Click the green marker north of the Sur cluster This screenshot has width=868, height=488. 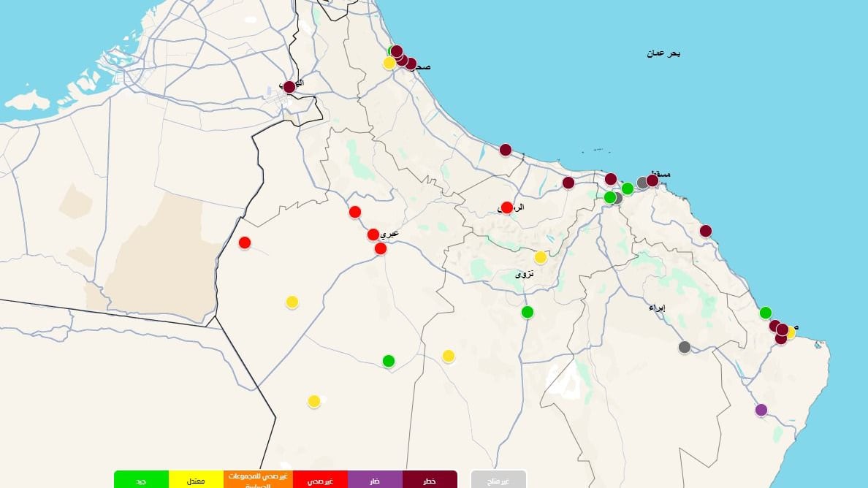coord(766,313)
